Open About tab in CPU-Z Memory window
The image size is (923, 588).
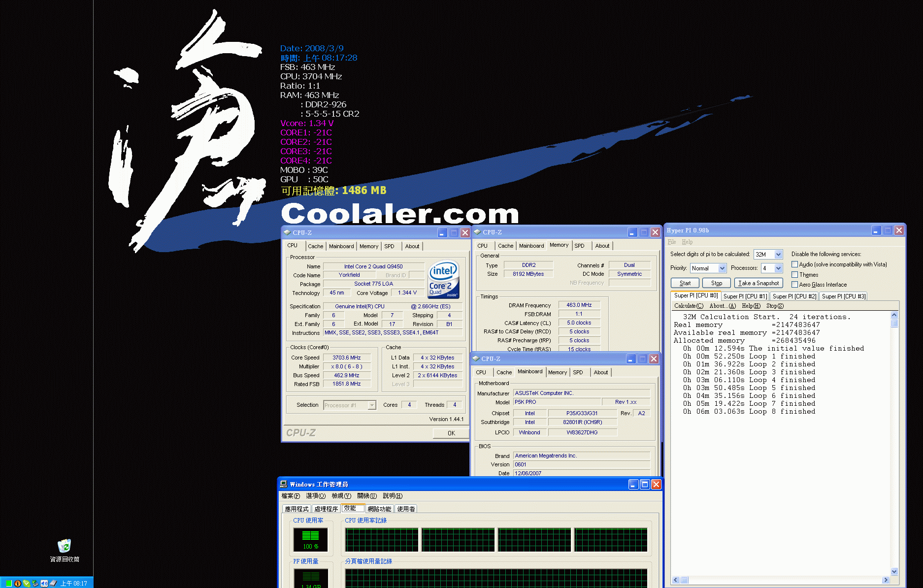[x=602, y=246]
